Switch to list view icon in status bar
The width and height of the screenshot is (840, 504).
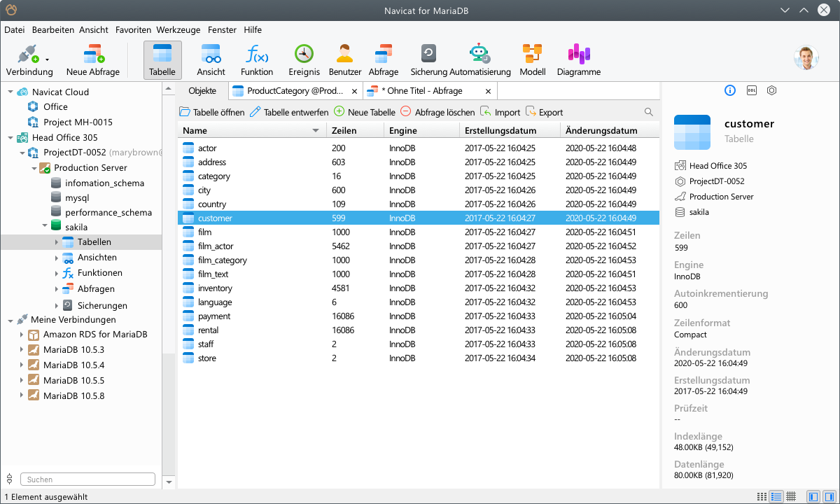(x=762, y=496)
